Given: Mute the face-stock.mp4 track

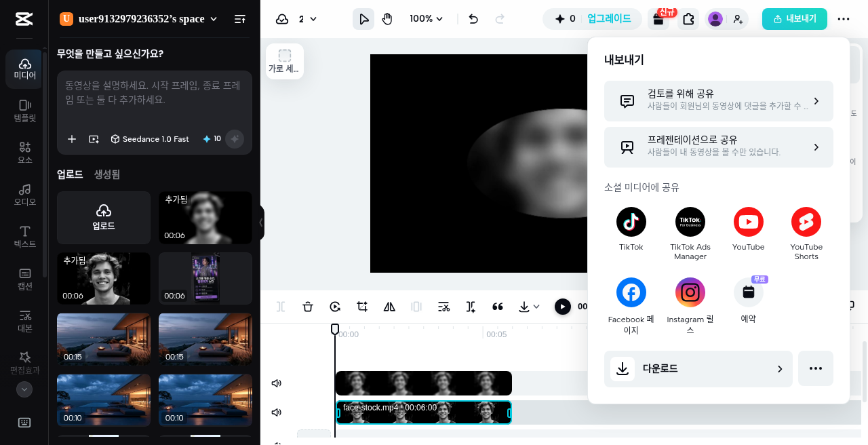Looking at the screenshot, I should pyautogui.click(x=277, y=412).
